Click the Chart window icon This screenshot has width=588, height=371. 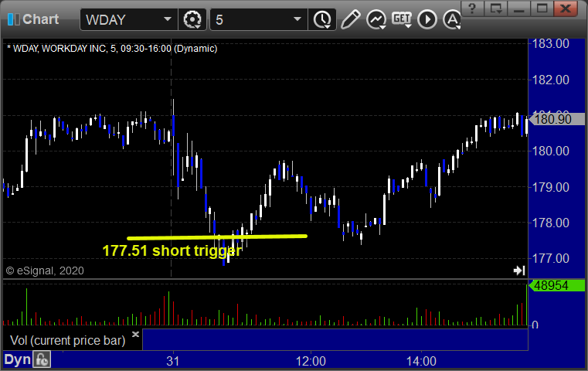pyautogui.click(x=13, y=19)
